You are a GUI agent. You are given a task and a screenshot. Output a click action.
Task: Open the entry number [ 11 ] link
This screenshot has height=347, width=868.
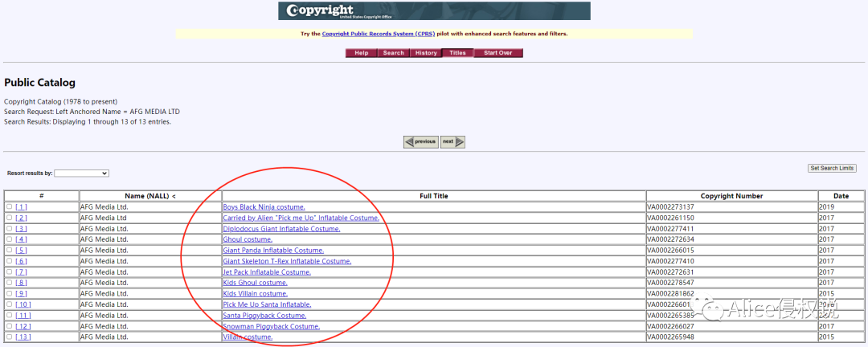tap(23, 316)
